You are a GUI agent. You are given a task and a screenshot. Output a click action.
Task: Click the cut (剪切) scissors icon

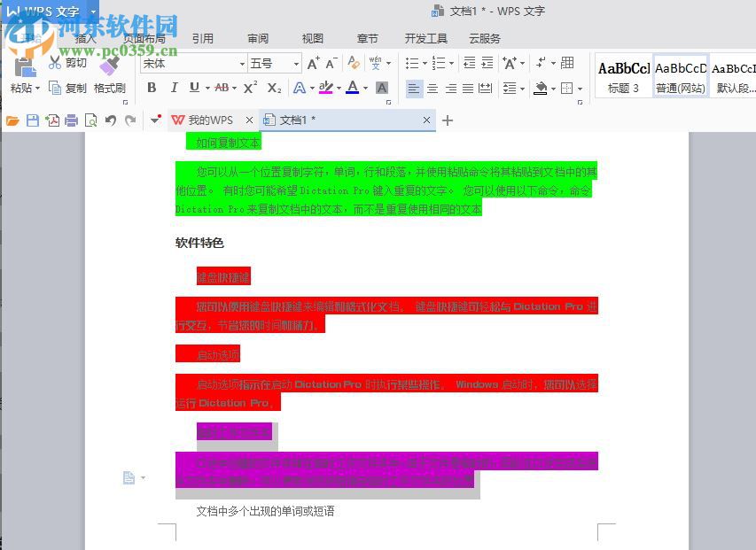[54, 62]
